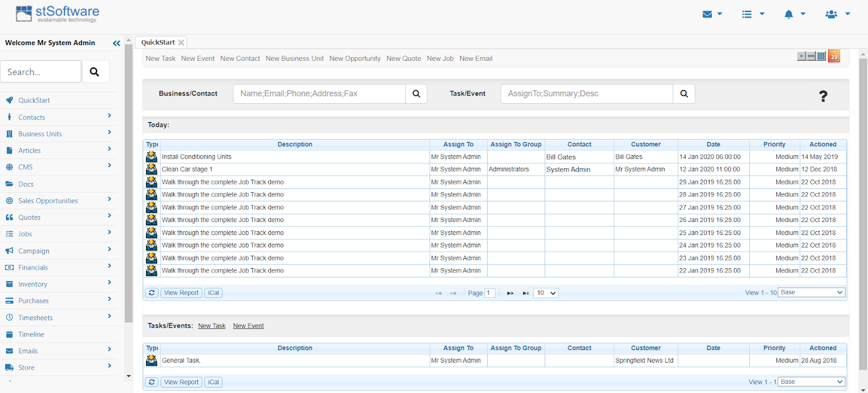Click the stSoftware logo
The width and height of the screenshot is (868, 393).
[58, 14]
